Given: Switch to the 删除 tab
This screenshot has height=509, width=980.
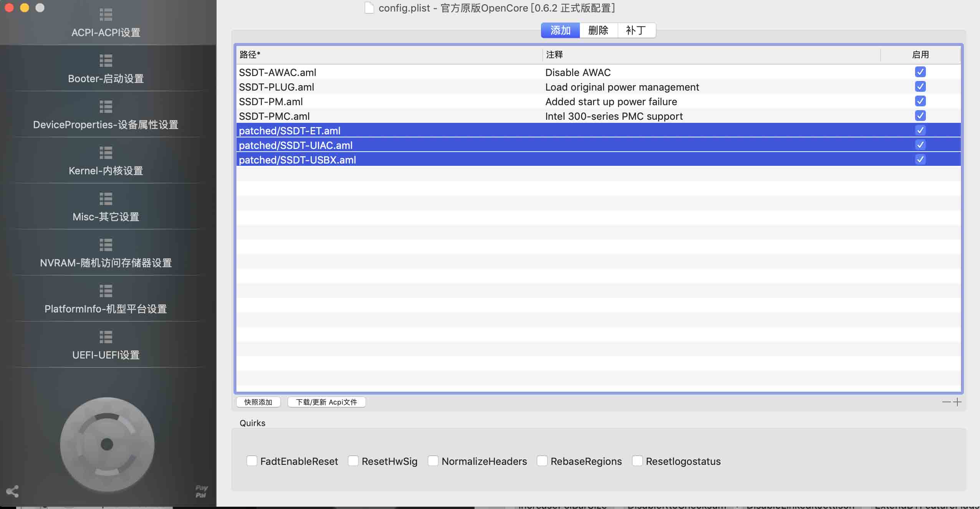Looking at the screenshot, I should coord(598,30).
